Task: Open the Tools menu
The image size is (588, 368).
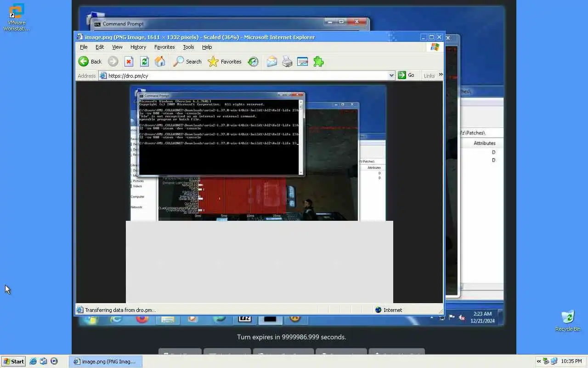Action: [x=188, y=47]
